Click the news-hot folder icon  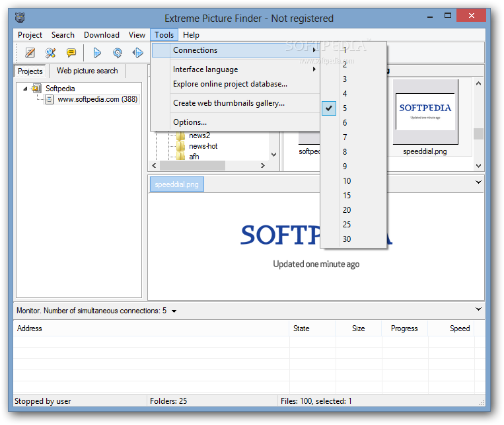click(180, 146)
